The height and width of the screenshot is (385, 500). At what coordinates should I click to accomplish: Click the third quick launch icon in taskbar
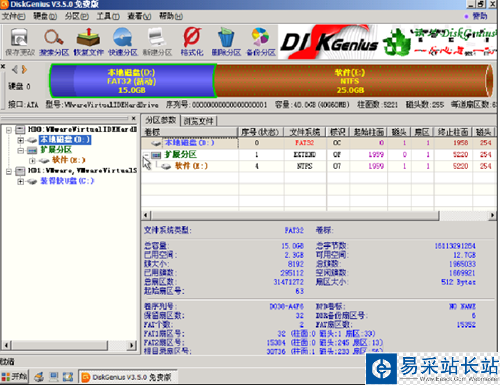(x=68, y=377)
